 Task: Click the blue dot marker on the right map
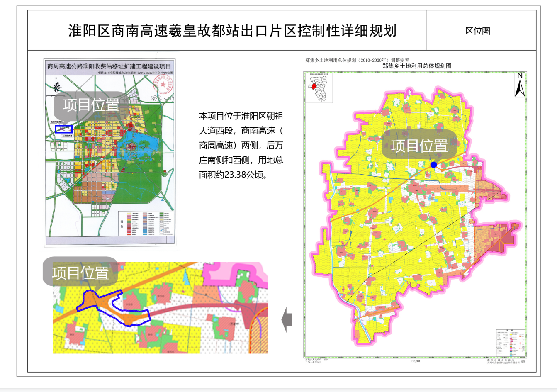433,165
